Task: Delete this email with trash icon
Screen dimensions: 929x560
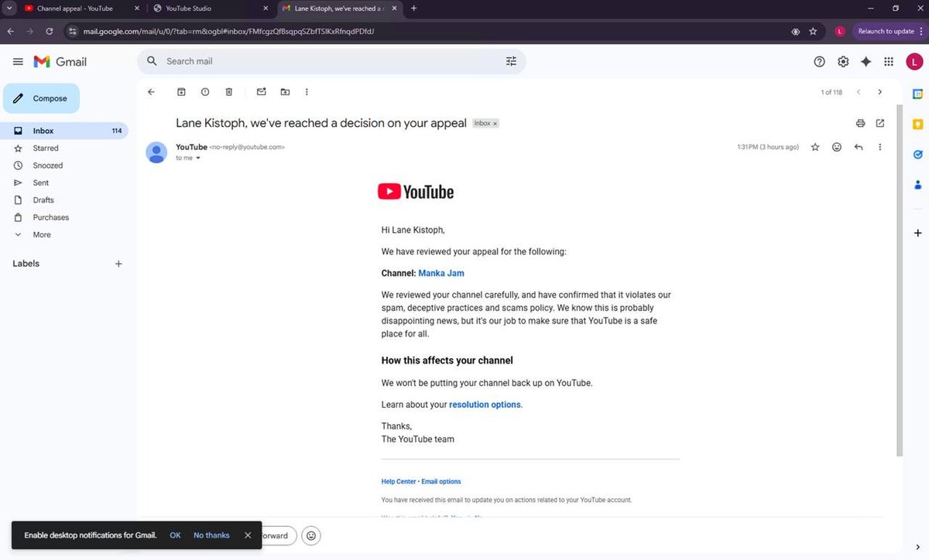Action: (x=229, y=92)
